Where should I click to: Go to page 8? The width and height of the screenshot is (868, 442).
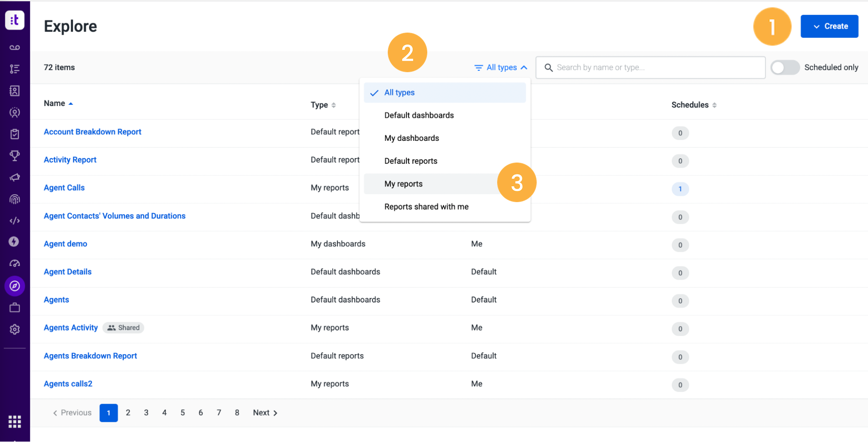coord(237,413)
